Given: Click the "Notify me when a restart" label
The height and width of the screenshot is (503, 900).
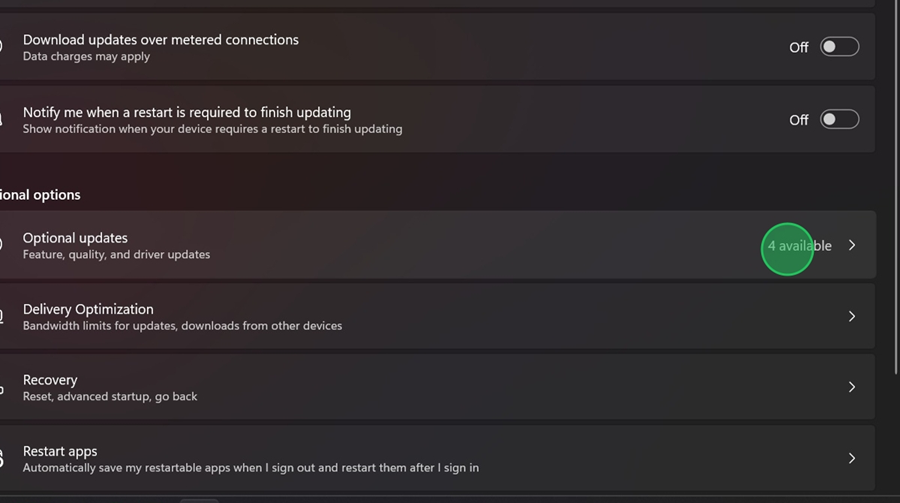Looking at the screenshot, I should point(187,112).
